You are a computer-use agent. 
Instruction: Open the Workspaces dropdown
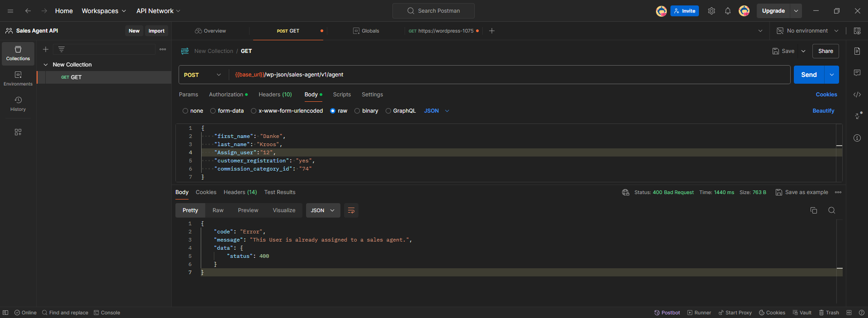pyautogui.click(x=104, y=11)
